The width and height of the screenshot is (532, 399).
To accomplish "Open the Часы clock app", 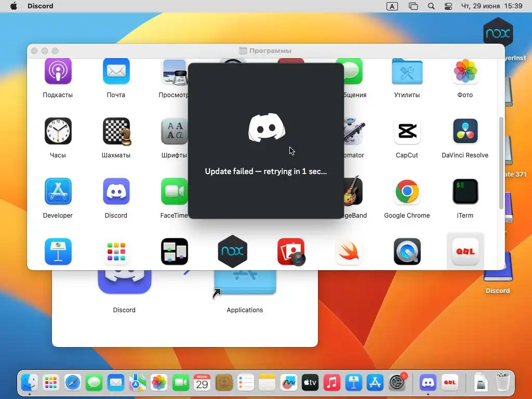I will point(58,131).
